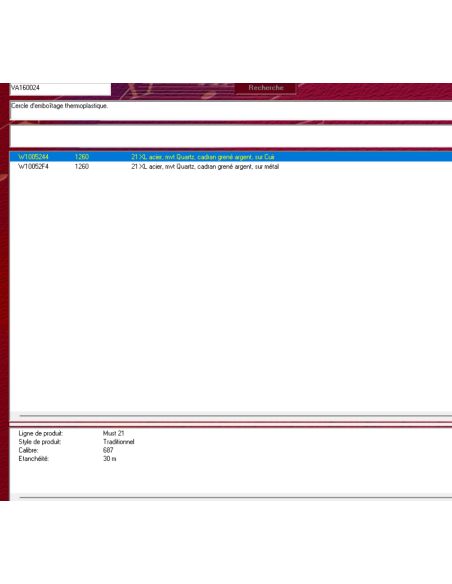
Task: Click the 'Ligne de produit:' label
Action: [x=41, y=434]
